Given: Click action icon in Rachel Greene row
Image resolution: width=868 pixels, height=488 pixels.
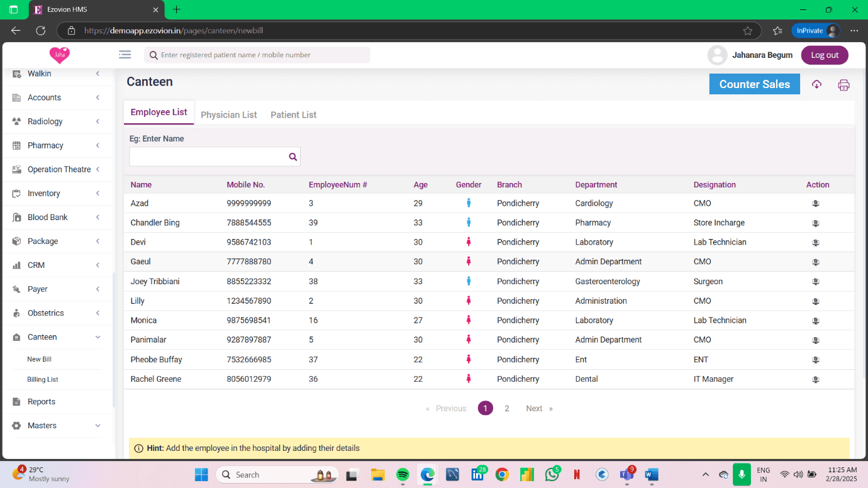Looking at the screenshot, I should tap(816, 380).
